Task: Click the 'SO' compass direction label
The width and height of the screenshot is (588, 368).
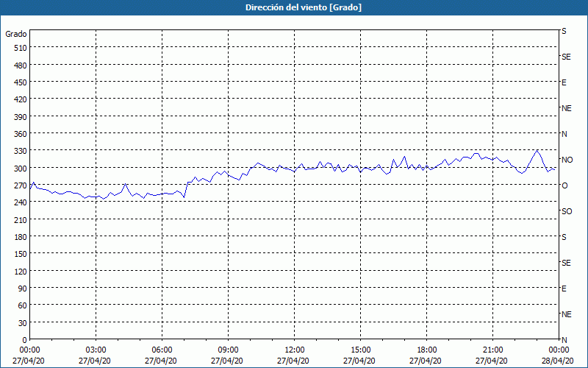Action: tap(567, 211)
